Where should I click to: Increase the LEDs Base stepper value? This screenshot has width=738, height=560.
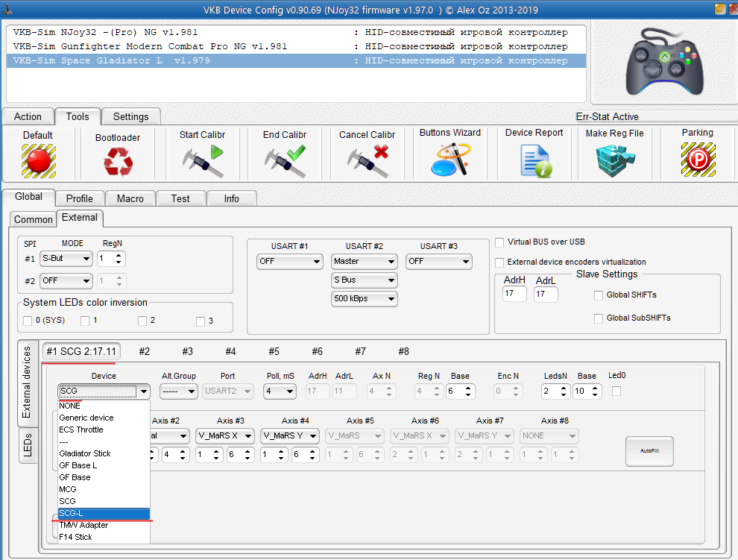(596, 388)
